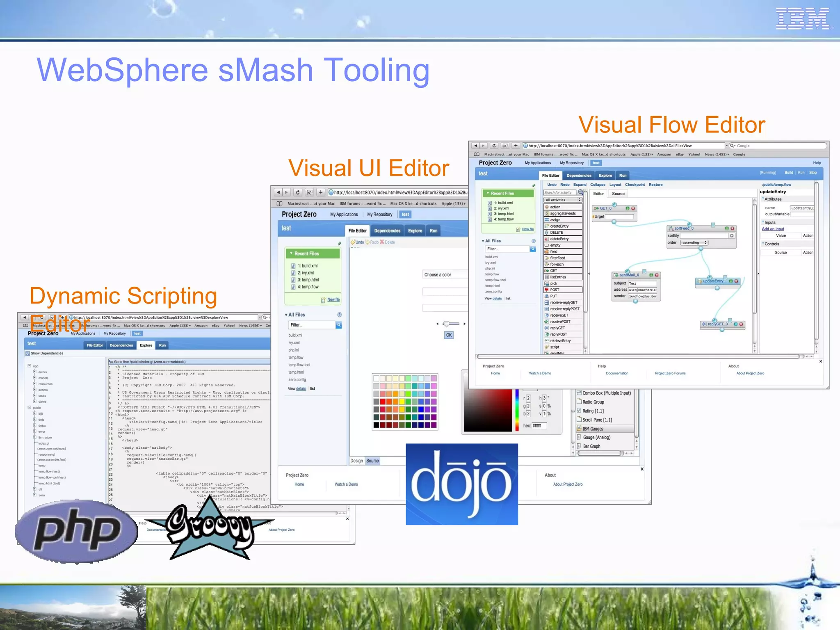The height and width of the screenshot is (630, 840).
Task: Toggle the Show Dependencies checkbox
Action: 28,353
